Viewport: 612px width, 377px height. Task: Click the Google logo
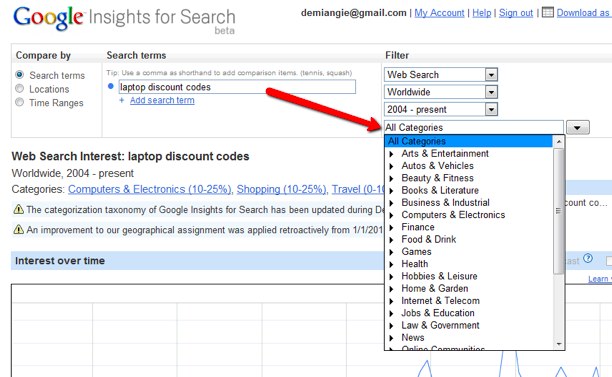click(x=48, y=18)
